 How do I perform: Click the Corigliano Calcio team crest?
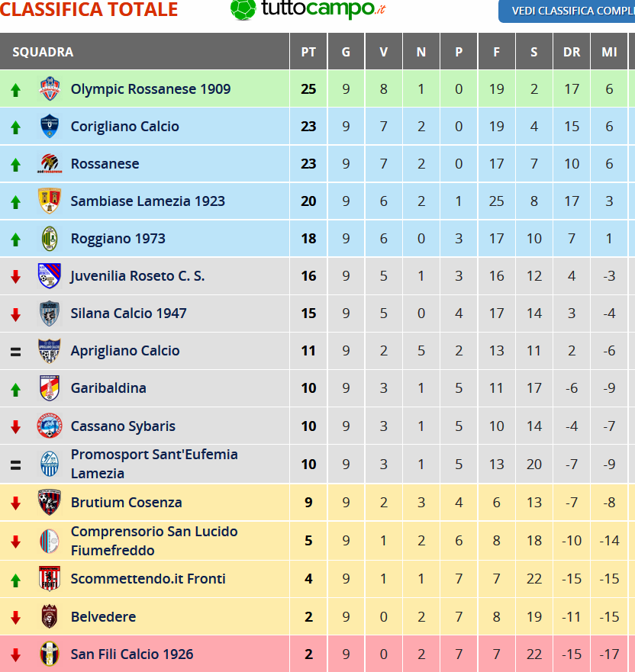click(50, 126)
